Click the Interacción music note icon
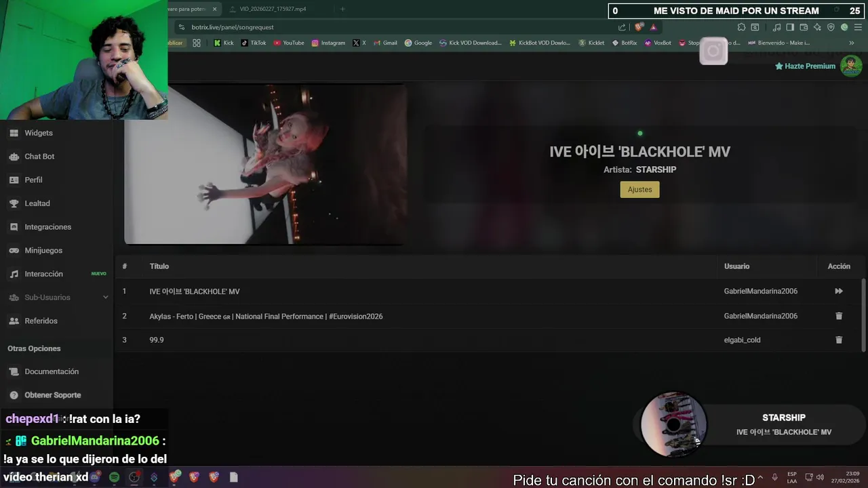Viewport: 868px width, 488px height. (14, 274)
